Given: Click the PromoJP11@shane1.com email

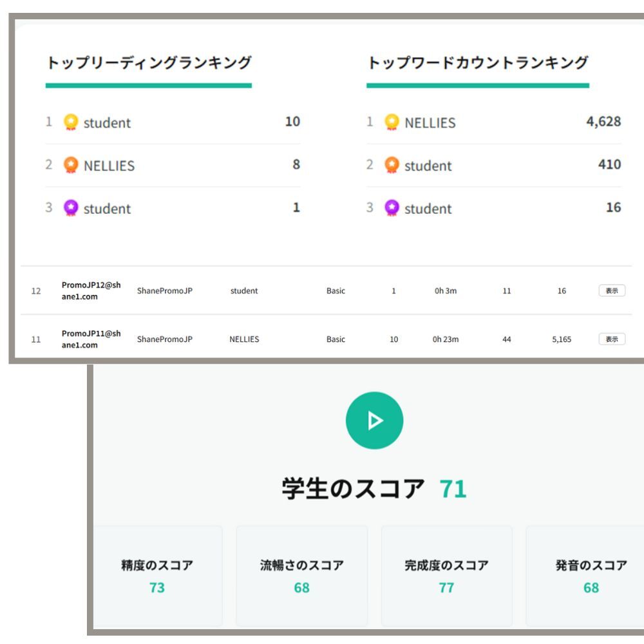Looking at the screenshot, I should [91, 339].
